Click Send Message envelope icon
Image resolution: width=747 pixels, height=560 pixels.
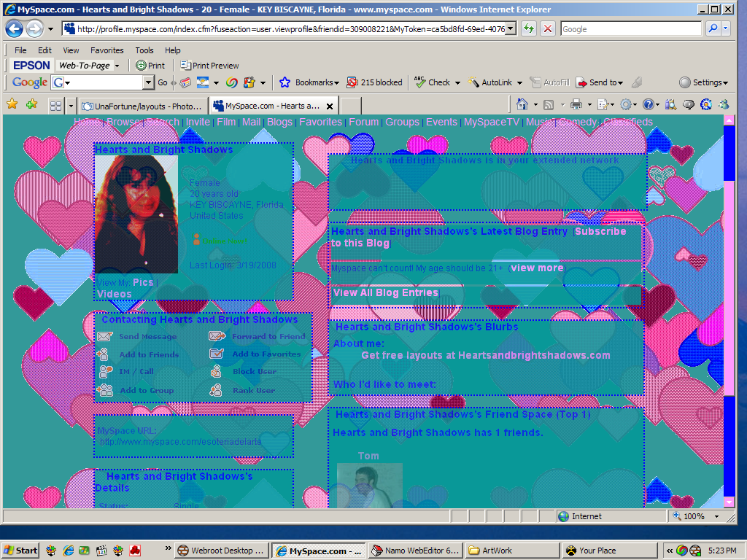[x=105, y=337]
